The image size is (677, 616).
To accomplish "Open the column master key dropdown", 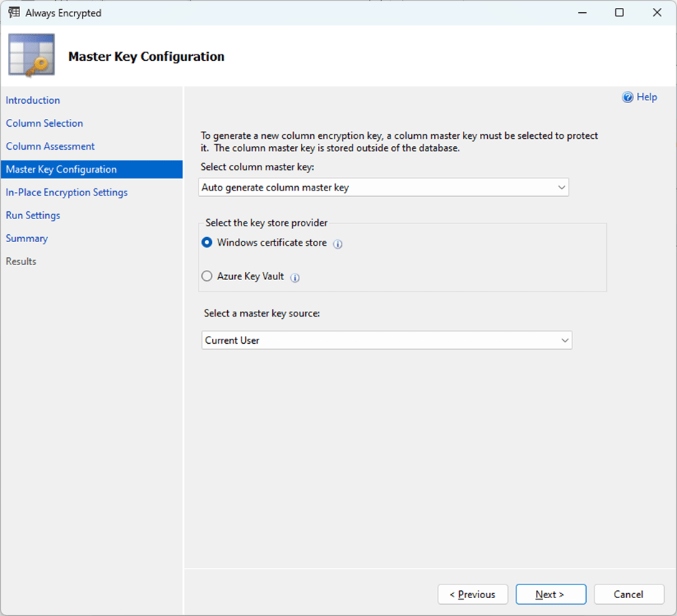I will [x=384, y=188].
